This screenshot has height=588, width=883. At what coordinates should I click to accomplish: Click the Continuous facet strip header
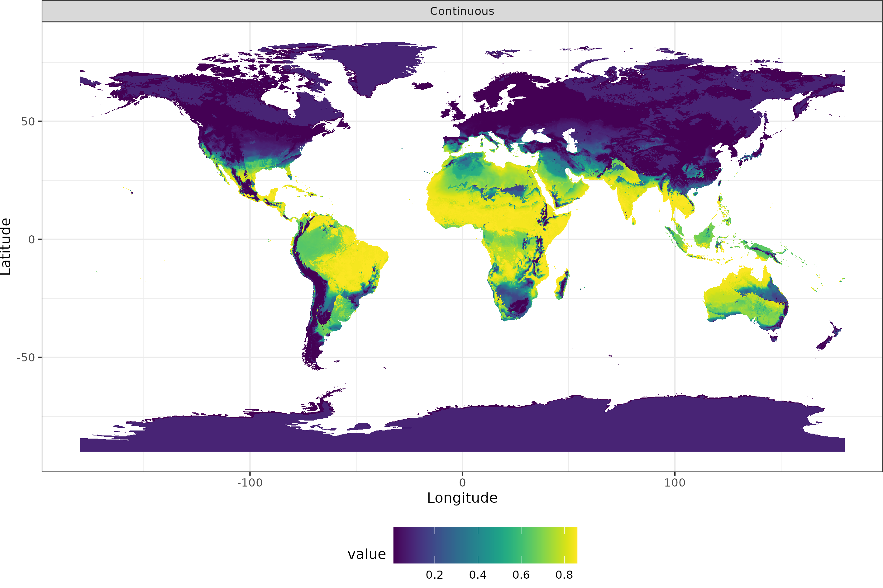click(x=462, y=11)
